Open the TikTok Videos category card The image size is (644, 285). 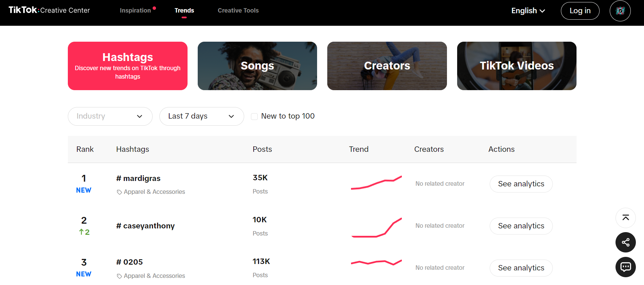pyautogui.click(x=516, y=66)
